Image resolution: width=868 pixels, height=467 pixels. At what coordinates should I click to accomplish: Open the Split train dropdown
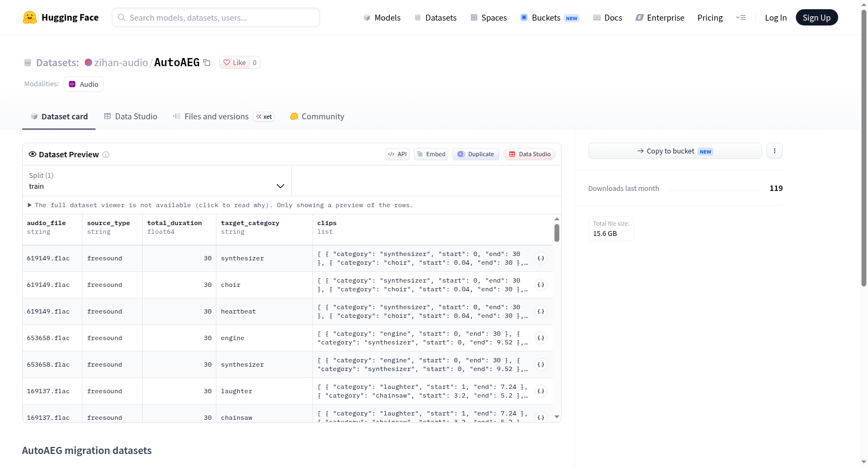pos(157,181)
